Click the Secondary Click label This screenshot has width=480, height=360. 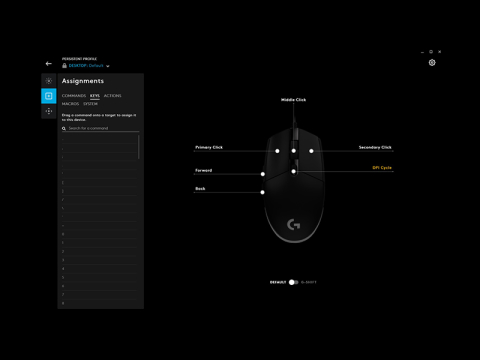coord(375,147)
